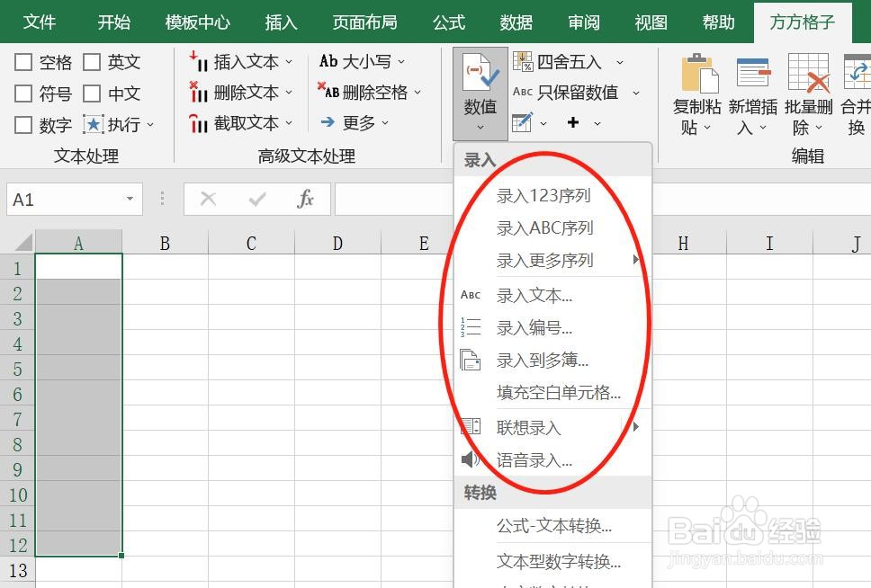This screenshot has height=588, width=871.
Task: Select 公式-文本转换... menu item
Action: point(552,525)
